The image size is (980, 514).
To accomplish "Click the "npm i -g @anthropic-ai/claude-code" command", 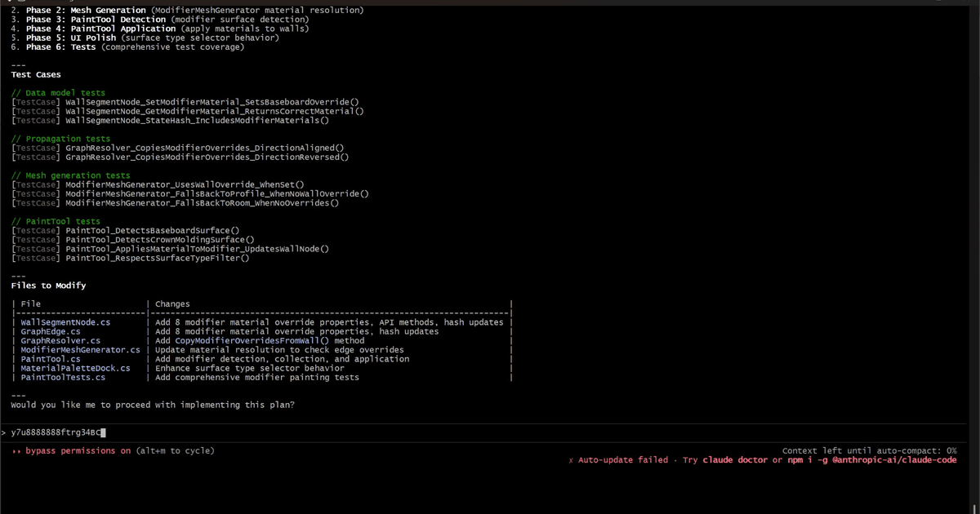I will (871, 460).
